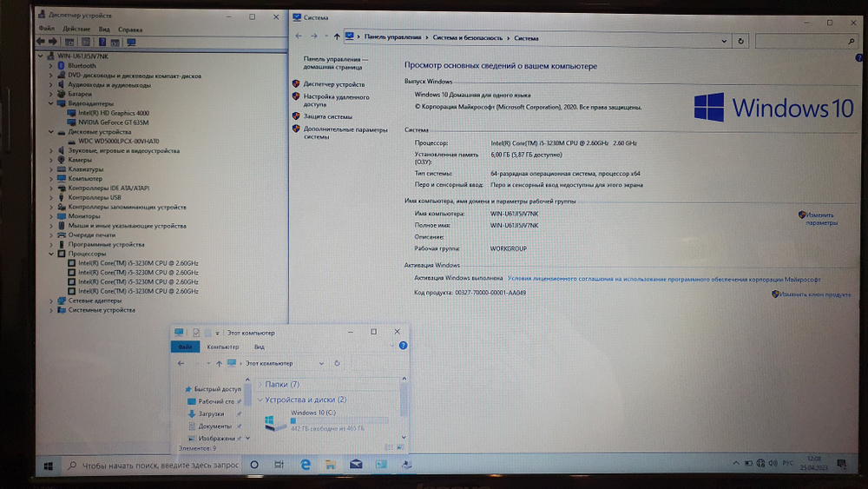Switch Explorer to details view button

[389, 447]
